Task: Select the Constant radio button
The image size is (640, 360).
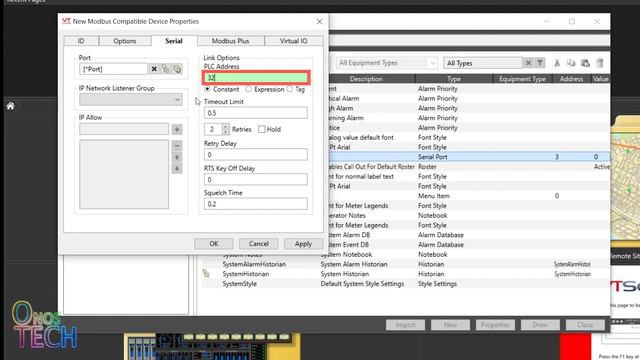Action: point(207,89)
